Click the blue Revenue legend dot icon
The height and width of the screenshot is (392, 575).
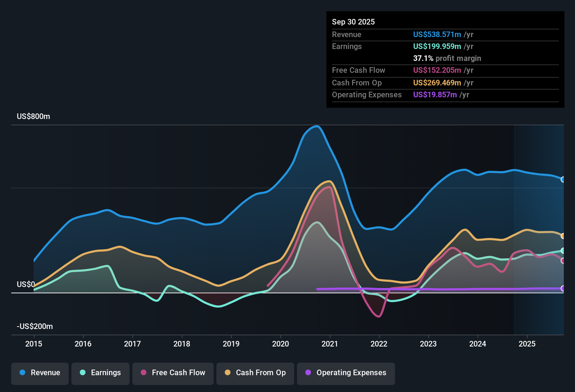coord(22,373)
